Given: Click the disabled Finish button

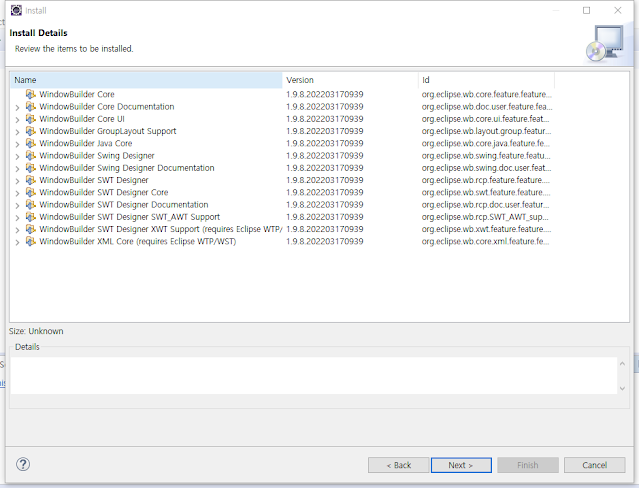Looking at the screenshot, I should [x=528, y=465].
